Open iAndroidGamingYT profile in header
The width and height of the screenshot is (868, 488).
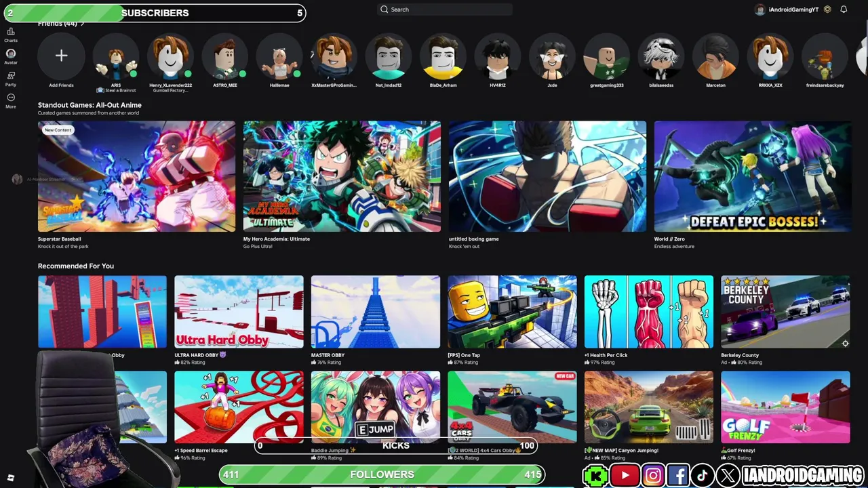[787, 9]
